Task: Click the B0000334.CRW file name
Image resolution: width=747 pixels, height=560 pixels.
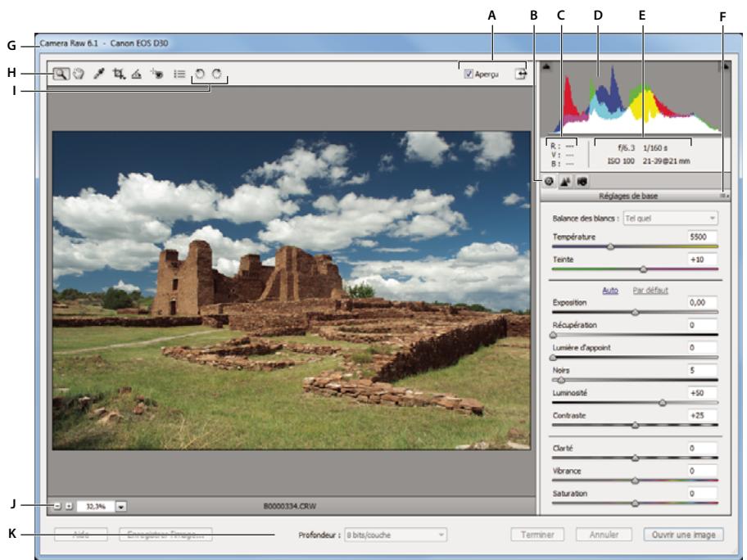Action: coord(290,506)
